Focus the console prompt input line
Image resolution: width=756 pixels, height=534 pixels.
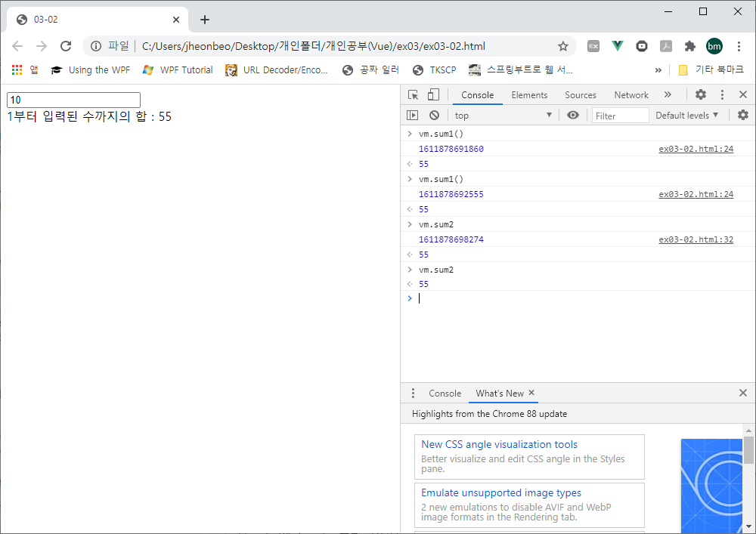pyautogui.click(x=578, y=298)
